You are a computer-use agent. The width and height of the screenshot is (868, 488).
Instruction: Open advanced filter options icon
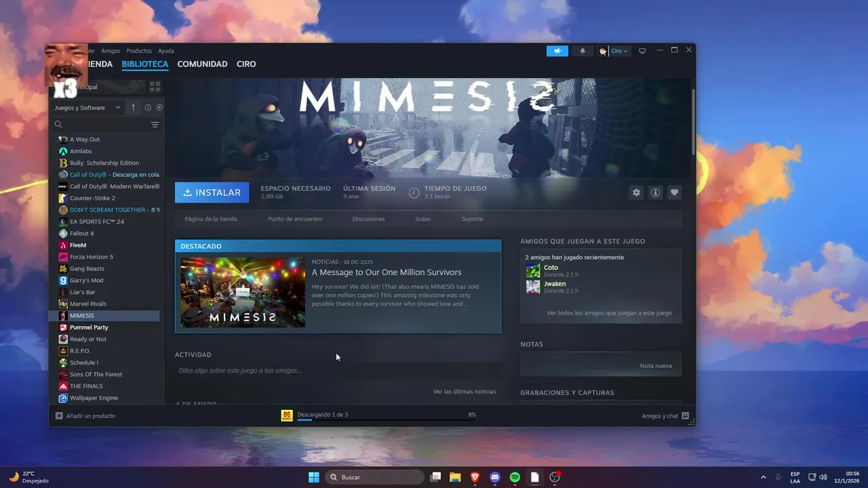pos(155,125)
